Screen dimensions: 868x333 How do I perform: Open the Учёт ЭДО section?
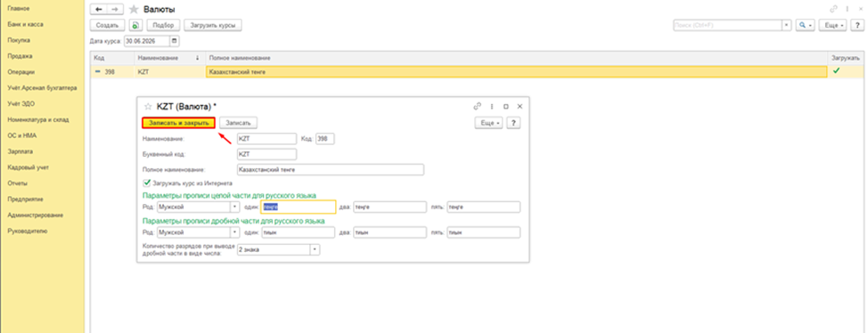pyautogui.click(x=20, y=103)
